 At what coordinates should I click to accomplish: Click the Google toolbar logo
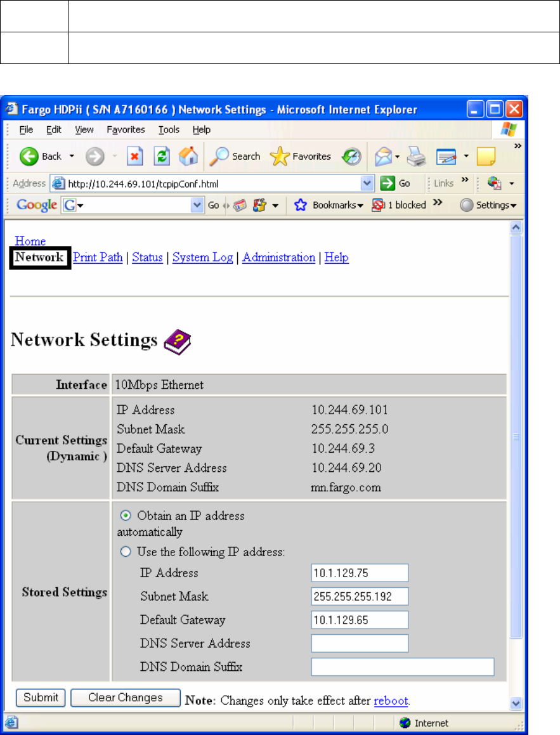pyautogui.click(x=37, y=205)
